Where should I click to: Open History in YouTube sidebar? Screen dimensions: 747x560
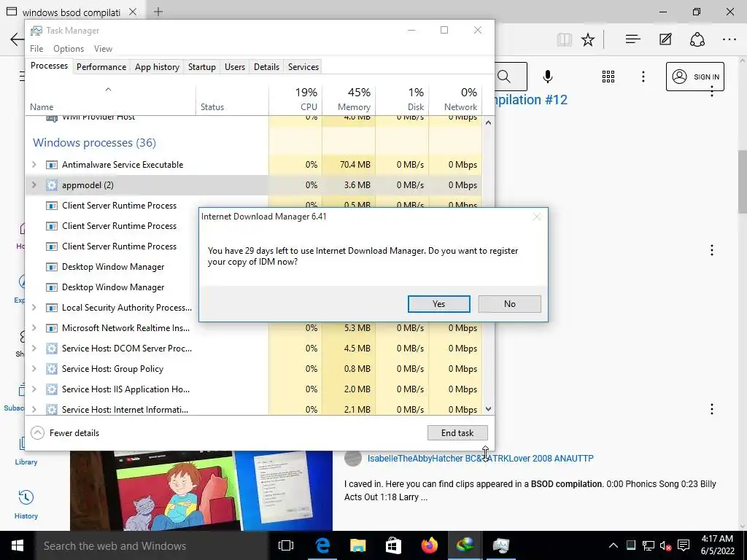pyautogui.click(x=26, y=504)
